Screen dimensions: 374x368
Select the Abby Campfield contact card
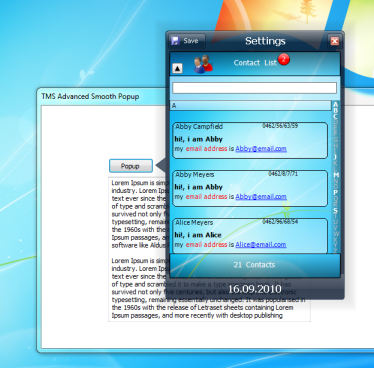250,140
